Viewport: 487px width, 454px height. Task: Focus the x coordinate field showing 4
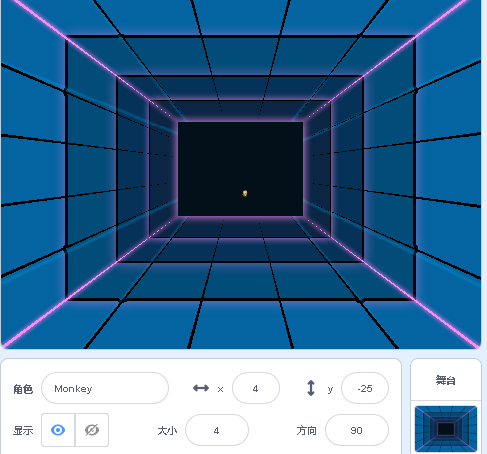[x=256, y=388]
